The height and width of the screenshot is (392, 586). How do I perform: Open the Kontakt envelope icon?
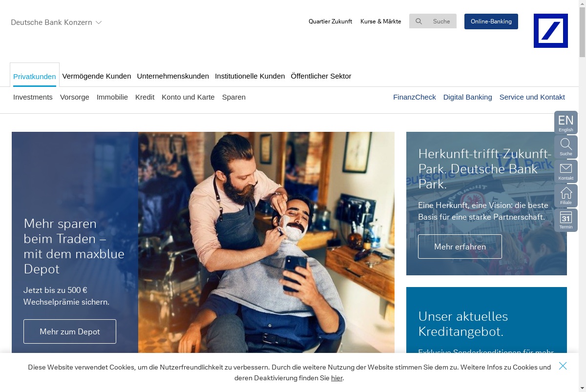(x=565, y=171)
